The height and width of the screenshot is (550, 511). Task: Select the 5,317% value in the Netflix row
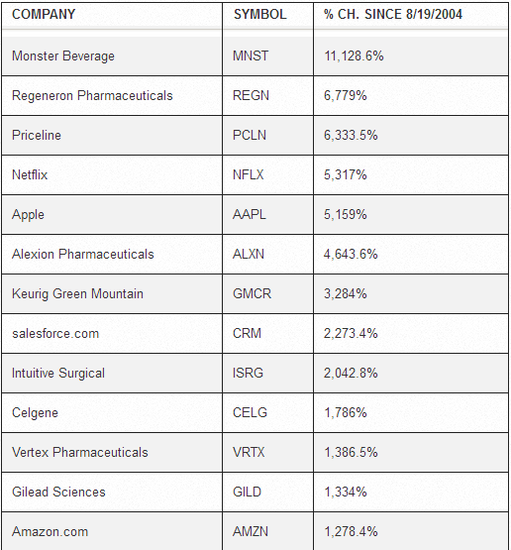[345, 175]
